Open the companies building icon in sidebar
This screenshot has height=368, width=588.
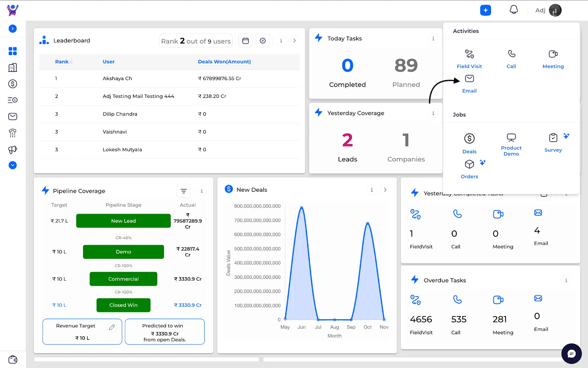12,68
